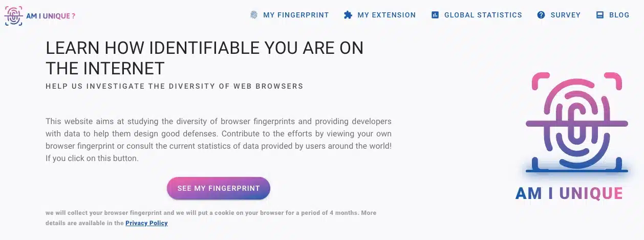Viewport: 644px width, 240px height.
Task: Click the cookie collection notice text
Action: click(211, 218)
